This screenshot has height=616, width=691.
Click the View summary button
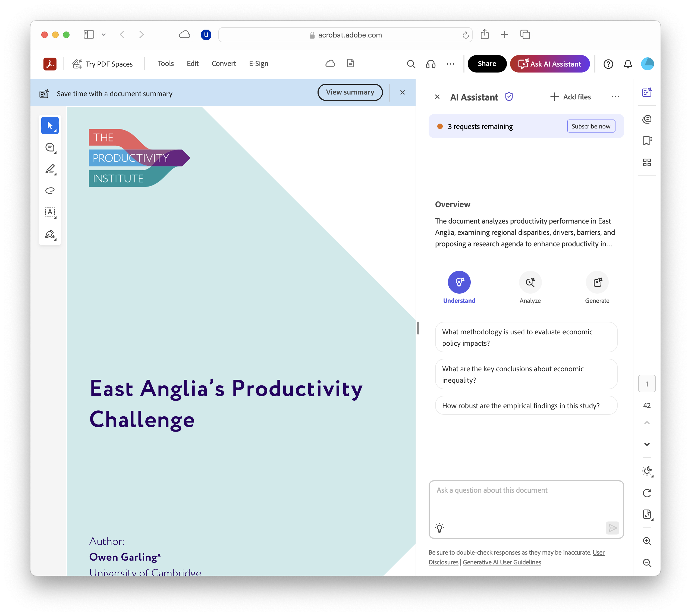click(x=350, y=92)
